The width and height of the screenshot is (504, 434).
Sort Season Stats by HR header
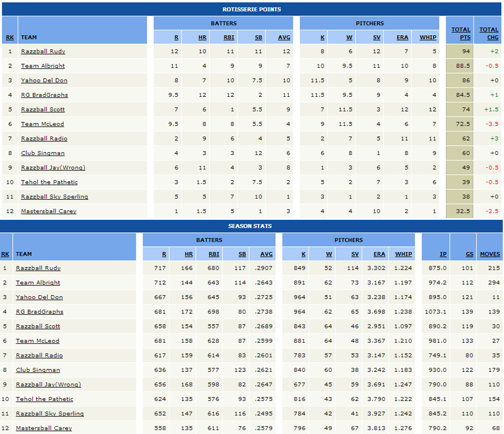189,254
